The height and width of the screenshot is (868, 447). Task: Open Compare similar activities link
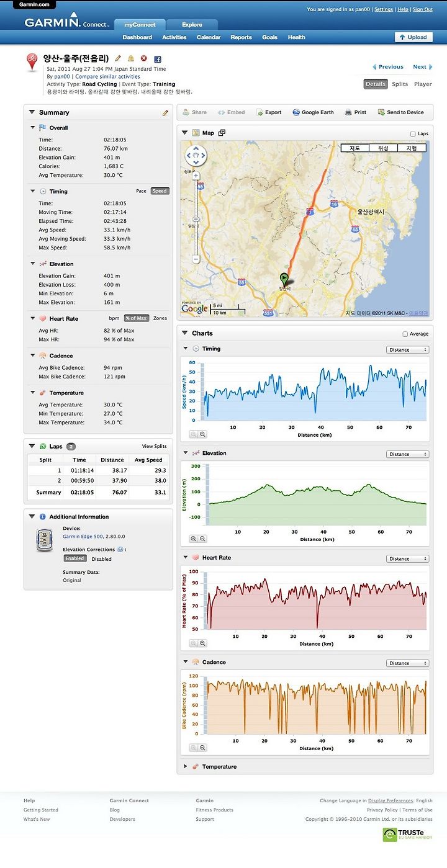coord(108,77)
